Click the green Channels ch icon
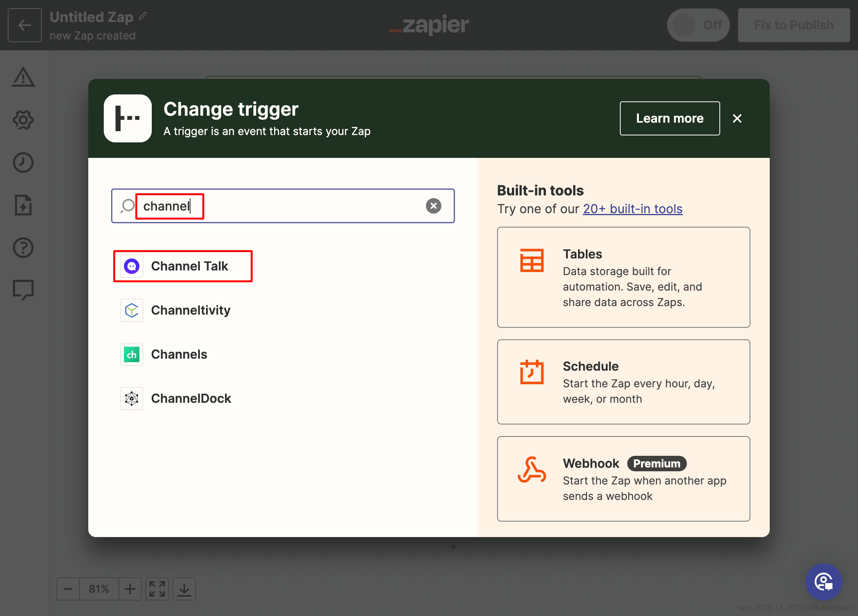The height and width of the screenshot is (616, 858). click(x=132, y=354)
